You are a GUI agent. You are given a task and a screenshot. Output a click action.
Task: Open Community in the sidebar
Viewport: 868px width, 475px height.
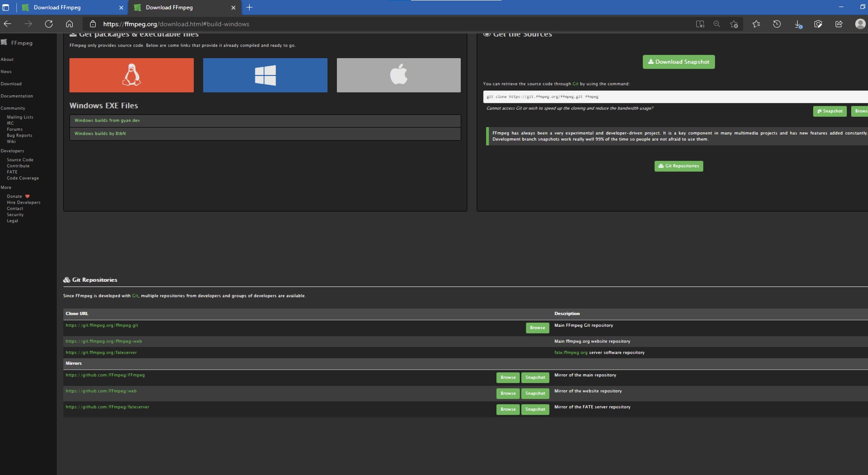13,108
